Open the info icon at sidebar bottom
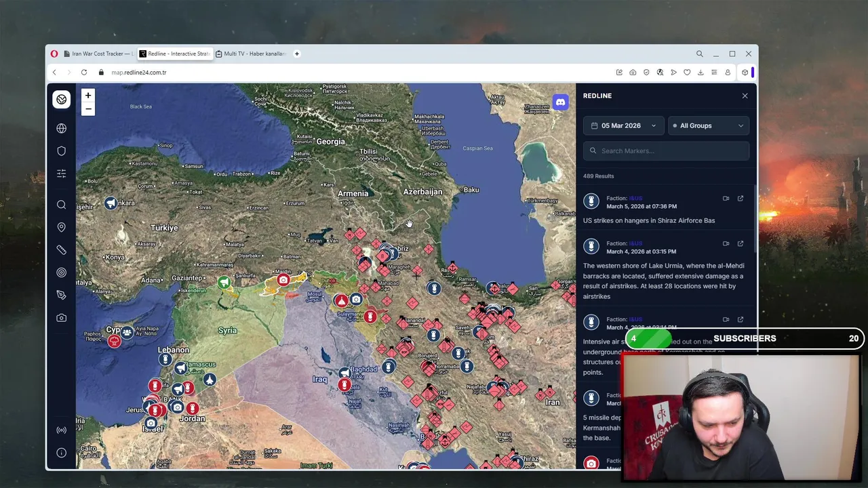868x488 pixels. (x=61, y=453)
